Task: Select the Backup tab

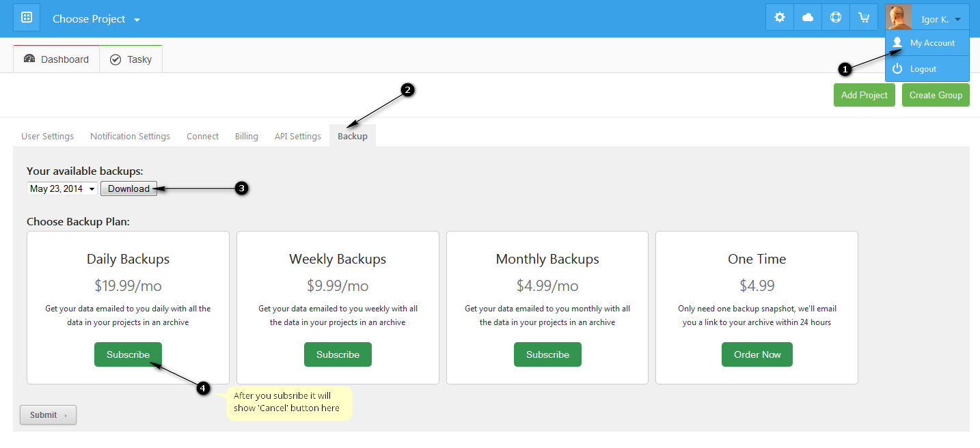Action: tap(353, 136)
